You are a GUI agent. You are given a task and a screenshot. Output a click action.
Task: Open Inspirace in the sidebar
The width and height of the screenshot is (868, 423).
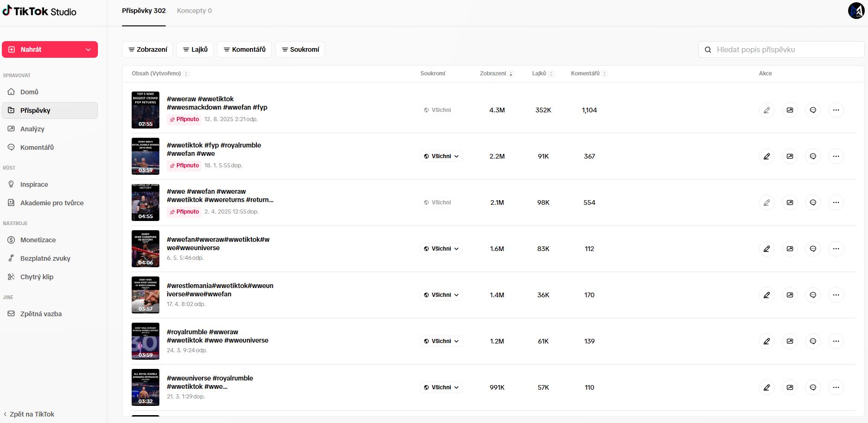[50, 184]
